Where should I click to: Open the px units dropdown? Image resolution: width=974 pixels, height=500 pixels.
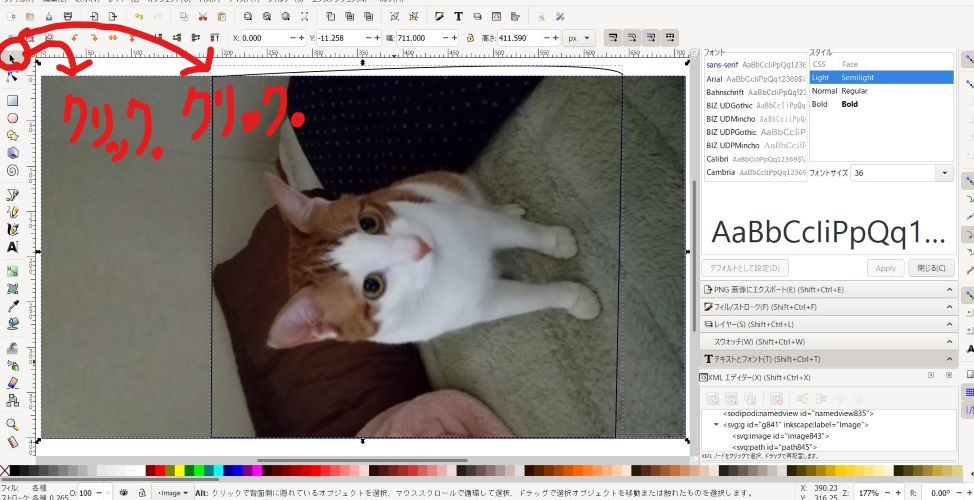pyautogui.click(x=579, y=39)
